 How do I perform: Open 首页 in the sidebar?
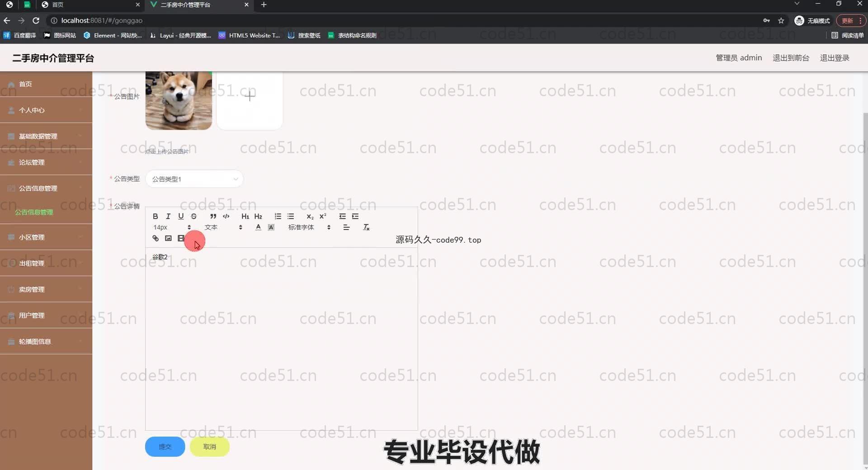pyautogui.click(x=46, y=84)
